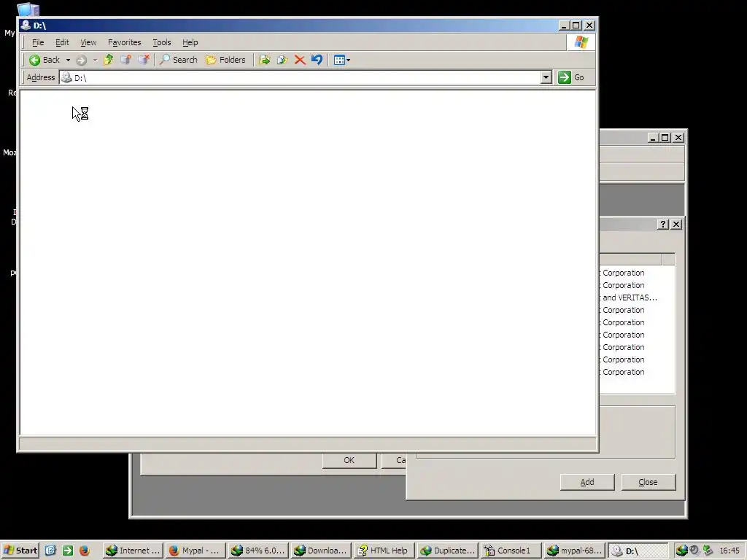Open the Search pane

point(178,60)
